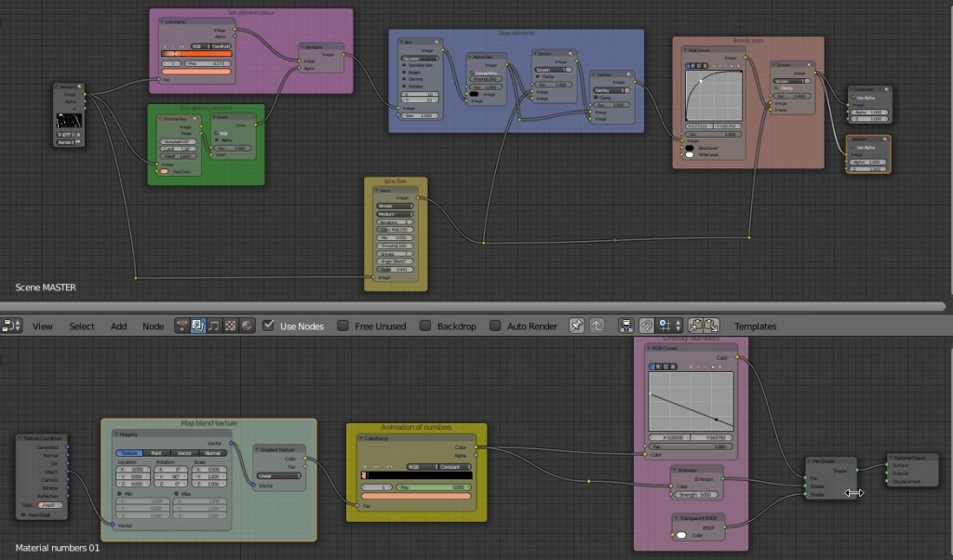This screenshot has width=953, height=560.
Task: Toggle the snap magnet icon in header
Action: [646, 326]
